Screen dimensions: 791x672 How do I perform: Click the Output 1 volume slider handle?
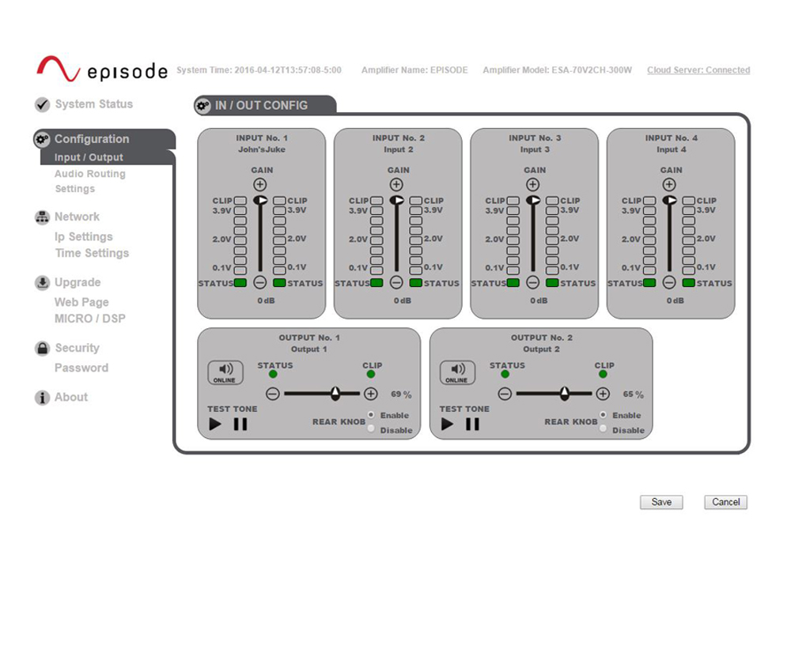tap(335, 393)
